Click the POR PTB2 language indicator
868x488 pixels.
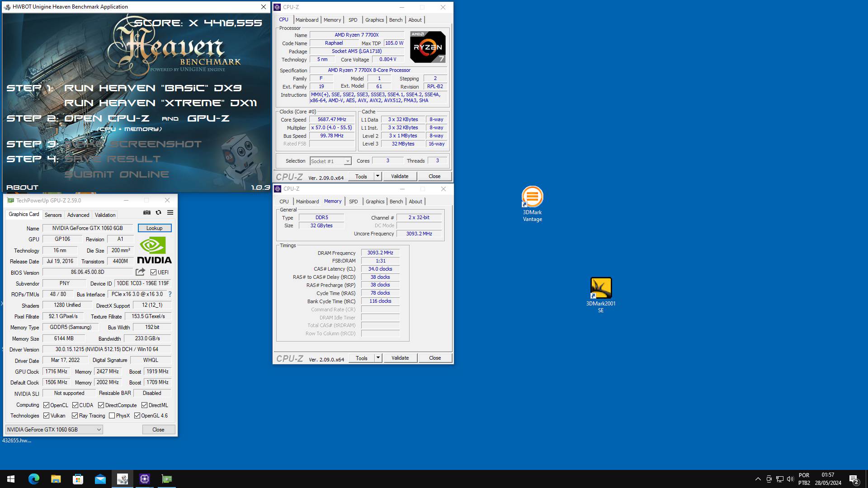(x=804, y=479)
